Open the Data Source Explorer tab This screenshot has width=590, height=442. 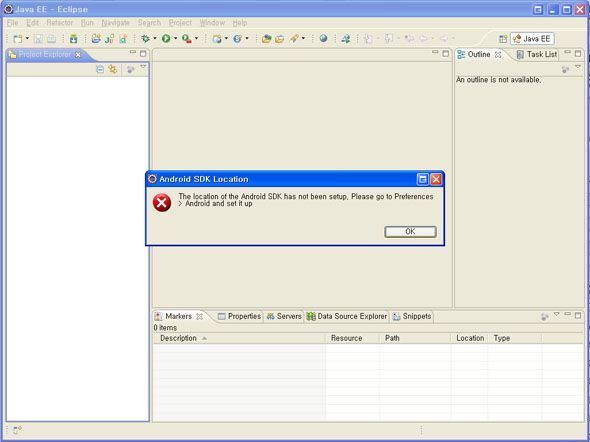tap(347, 316)
